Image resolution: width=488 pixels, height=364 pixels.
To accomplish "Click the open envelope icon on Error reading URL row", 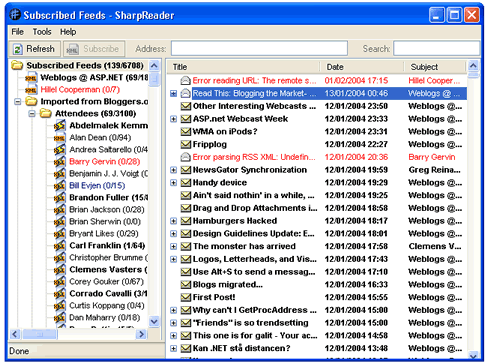I will tap(185, 81).
